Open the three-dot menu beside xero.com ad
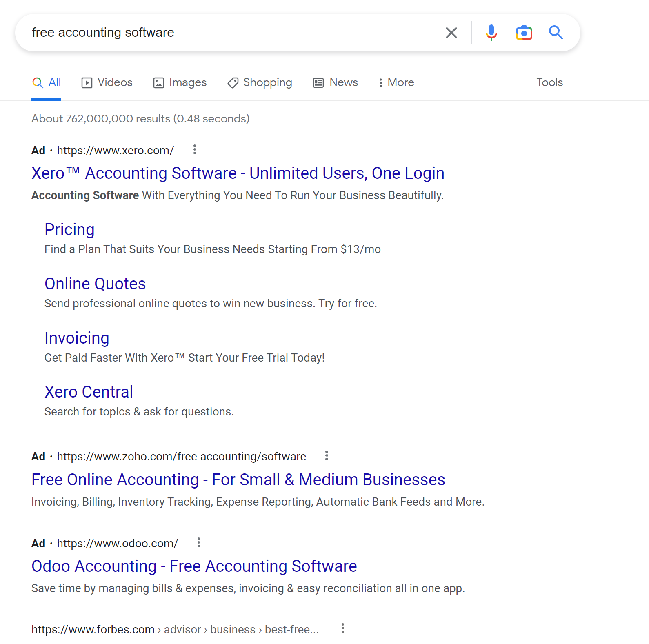 [195, 150]
